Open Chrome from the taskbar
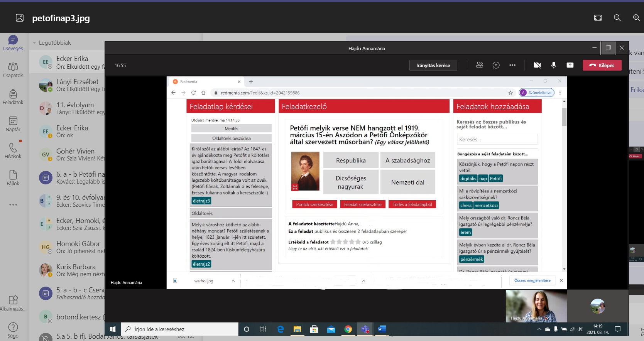This screenshot has height=341, width=644. (x=348, y=329)
